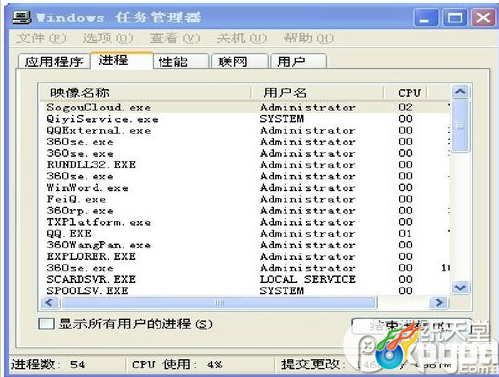The image size is (499, 377).
Task: Click the 进程数: 54 status entry
Action: point(48,364)
